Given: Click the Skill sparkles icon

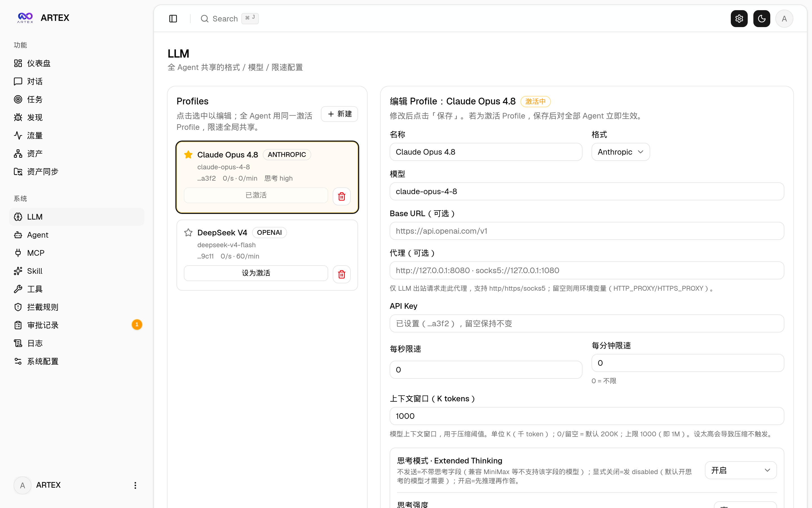Looking at the screenshot, I should click(18, 271).
